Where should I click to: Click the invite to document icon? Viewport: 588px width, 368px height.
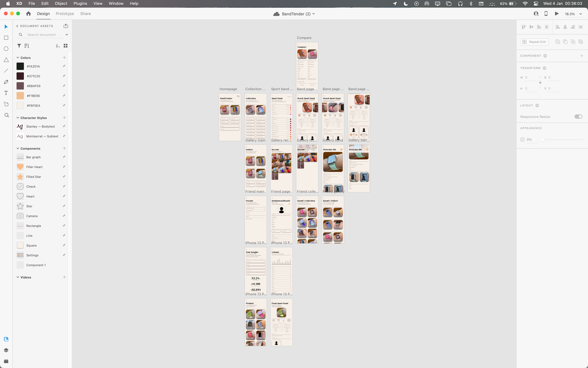point(536,14)
